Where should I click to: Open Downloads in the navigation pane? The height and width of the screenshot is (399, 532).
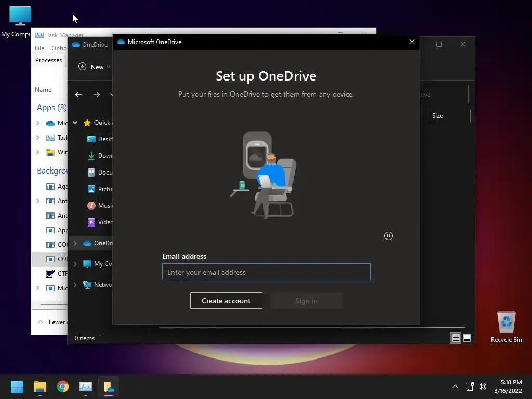point(100,156)
